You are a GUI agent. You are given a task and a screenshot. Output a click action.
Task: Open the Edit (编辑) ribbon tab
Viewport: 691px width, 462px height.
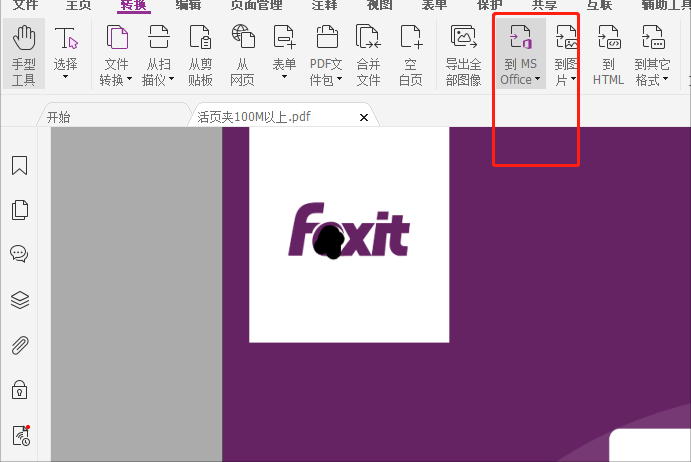[x=188, y=5]
